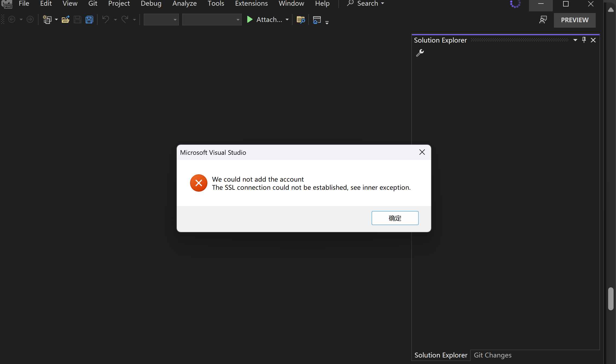This screenshot has width=616, height=364.
Task: Click the Solution Explorer panel title
Action: tap(440, 40)
